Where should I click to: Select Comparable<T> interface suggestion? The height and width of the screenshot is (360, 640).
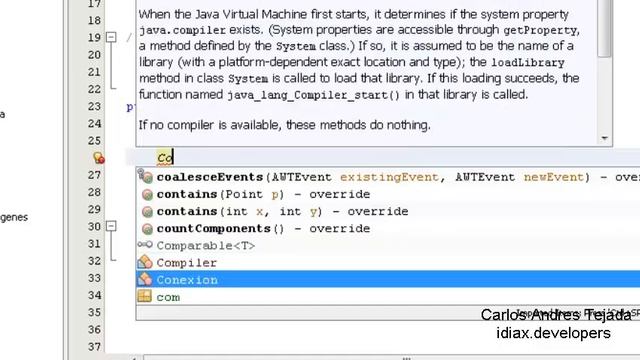pyautogui.click(x=388, y=246)
